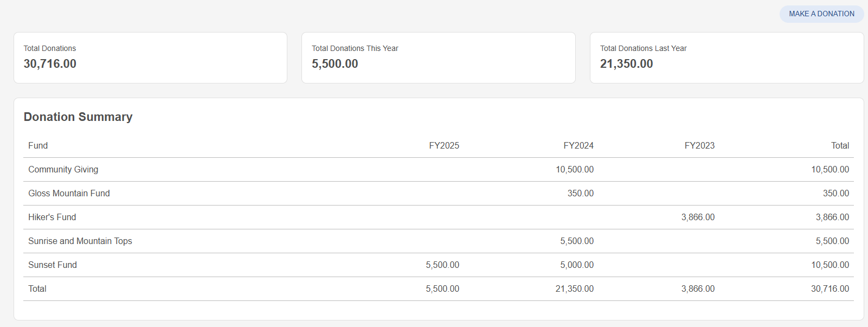Click the Make a Donation button
The image size is (868, 327).
(x=821, y=14)
